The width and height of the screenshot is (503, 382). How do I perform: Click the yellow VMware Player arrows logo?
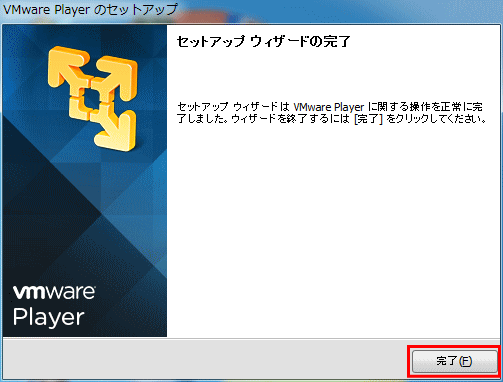[x=93, y=99]
